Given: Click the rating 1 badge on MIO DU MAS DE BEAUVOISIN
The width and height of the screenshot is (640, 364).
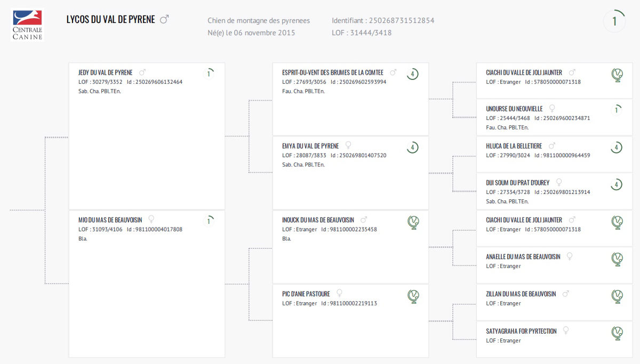Looking at the screenshot, I should [x=209, y=221].
